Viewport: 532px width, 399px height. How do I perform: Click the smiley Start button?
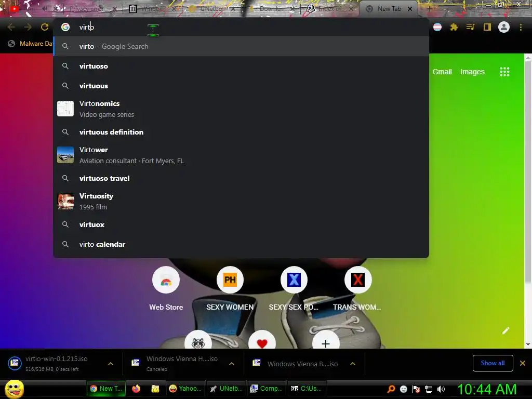[x=14, y=389]
